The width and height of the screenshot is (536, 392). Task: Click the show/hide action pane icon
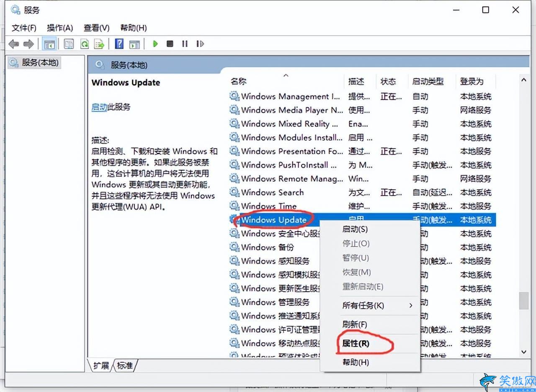point(134,44)
